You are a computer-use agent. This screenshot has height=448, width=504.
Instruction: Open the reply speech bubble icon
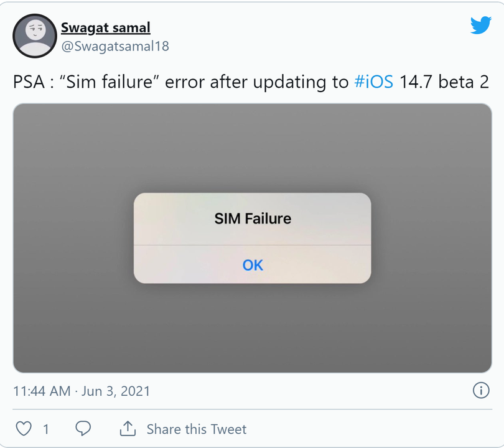(83, 429)
